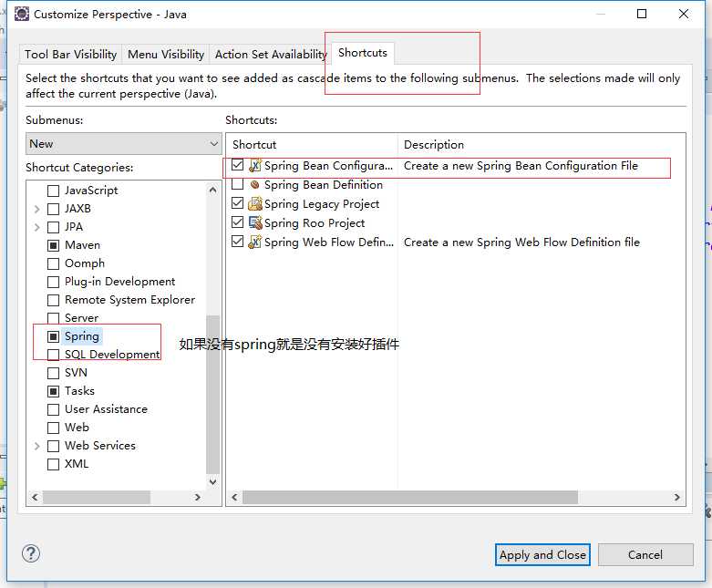Screen dimensions: 712x588
Task: Open the Submenus New dropdown
Action: point(123,143)
